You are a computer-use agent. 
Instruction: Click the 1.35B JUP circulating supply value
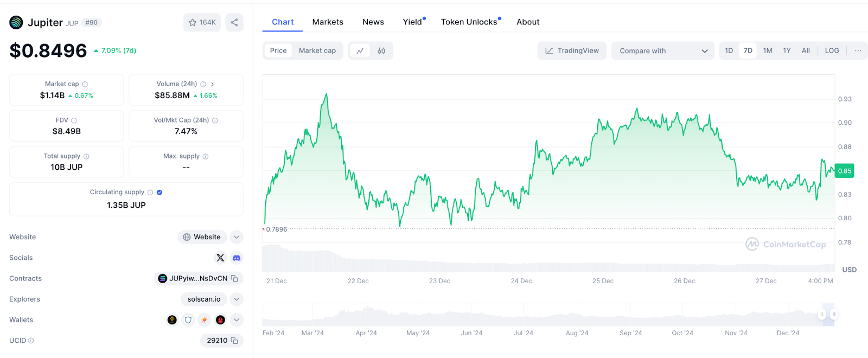[126, 205]
